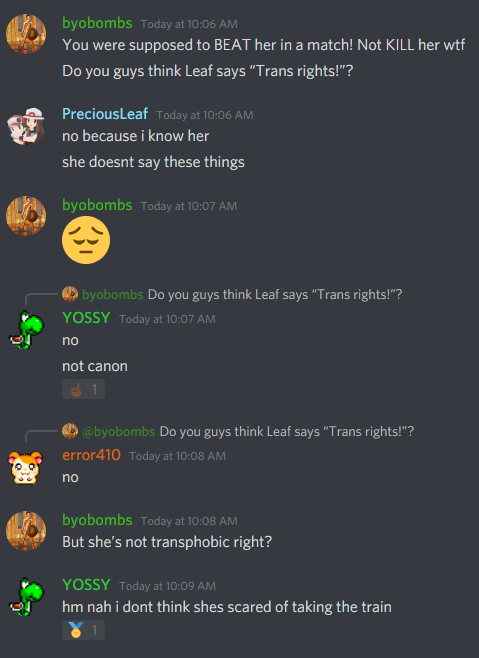Open PreciousLeaf username profile
Viewport: 479px width, 658px height.
tap(105, 114)
